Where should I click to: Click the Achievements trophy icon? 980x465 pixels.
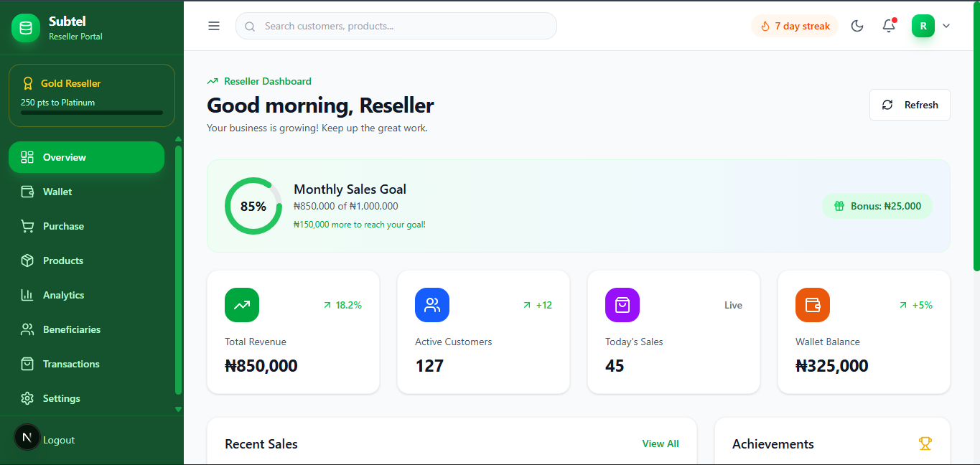pos(925,443)
